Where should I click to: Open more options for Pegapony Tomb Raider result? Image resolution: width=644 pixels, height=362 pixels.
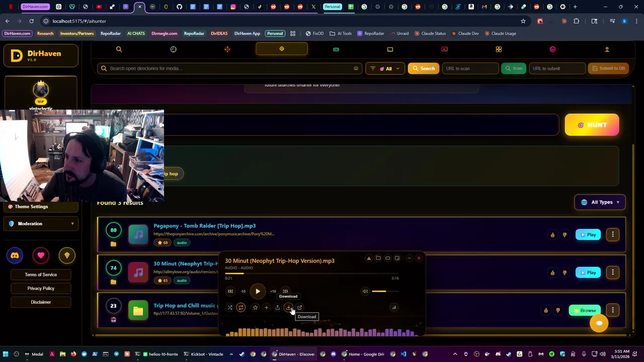tap(613, 234)
